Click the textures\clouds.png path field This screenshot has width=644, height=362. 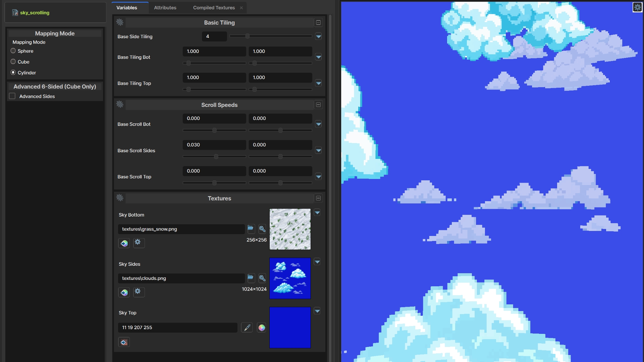181,278
